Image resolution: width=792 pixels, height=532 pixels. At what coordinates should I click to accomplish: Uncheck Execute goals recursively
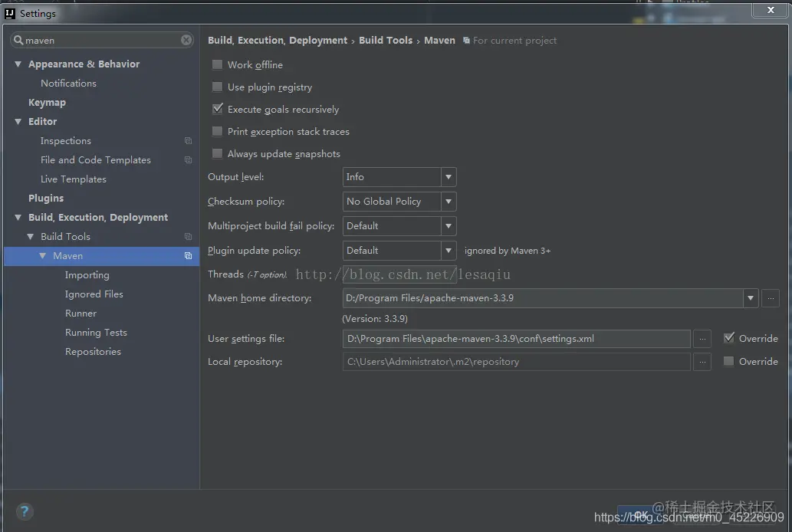(218, 109)
